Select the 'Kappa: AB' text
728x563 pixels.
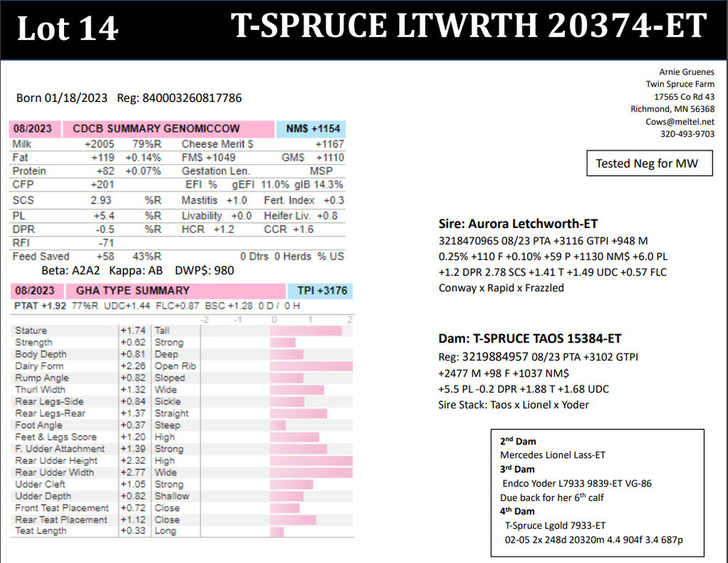(136, 270)
